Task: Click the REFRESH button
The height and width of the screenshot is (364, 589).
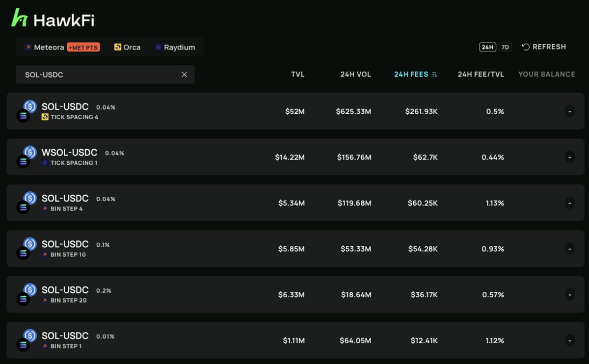Action: click(544, 47)
